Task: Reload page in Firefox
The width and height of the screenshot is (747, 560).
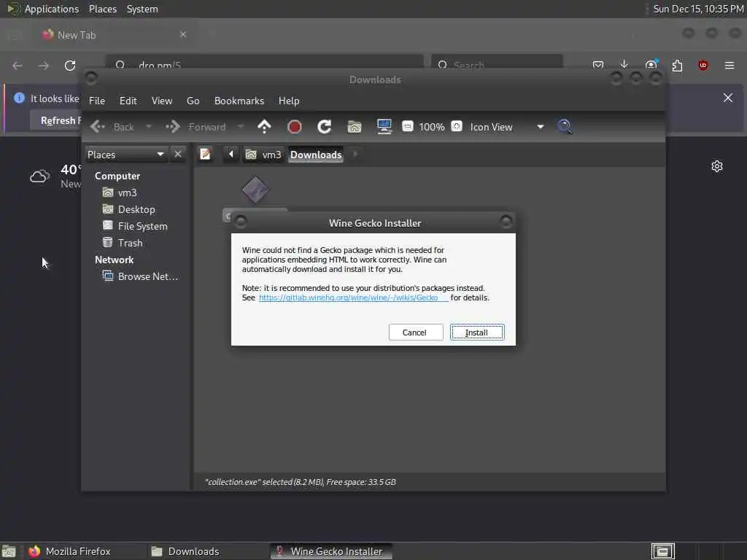Action: click(x=70, y=66)
